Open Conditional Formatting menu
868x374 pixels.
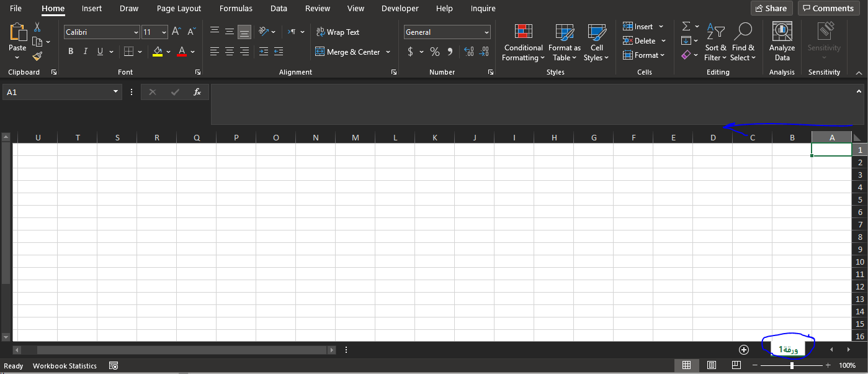(x=523, y=42)
